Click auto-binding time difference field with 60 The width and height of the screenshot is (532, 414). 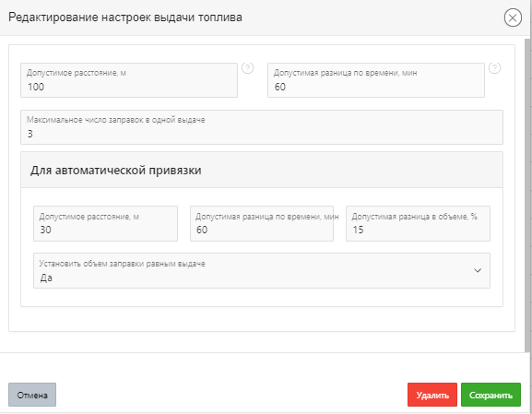click(262, 224)
